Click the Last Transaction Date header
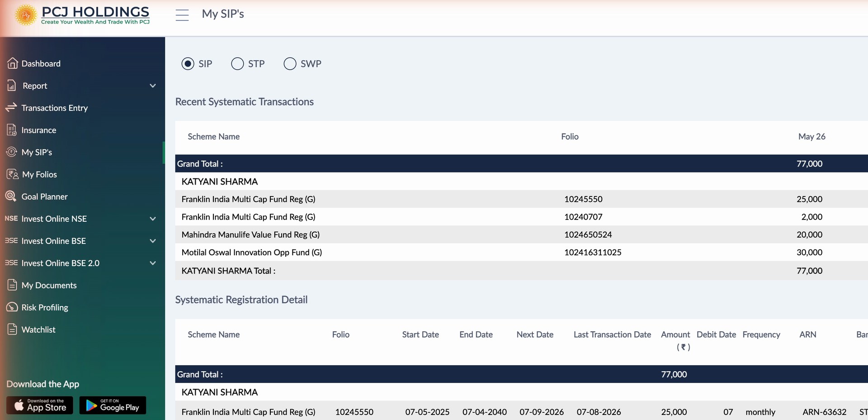This screenshot has width=868, height=420. 612,334
